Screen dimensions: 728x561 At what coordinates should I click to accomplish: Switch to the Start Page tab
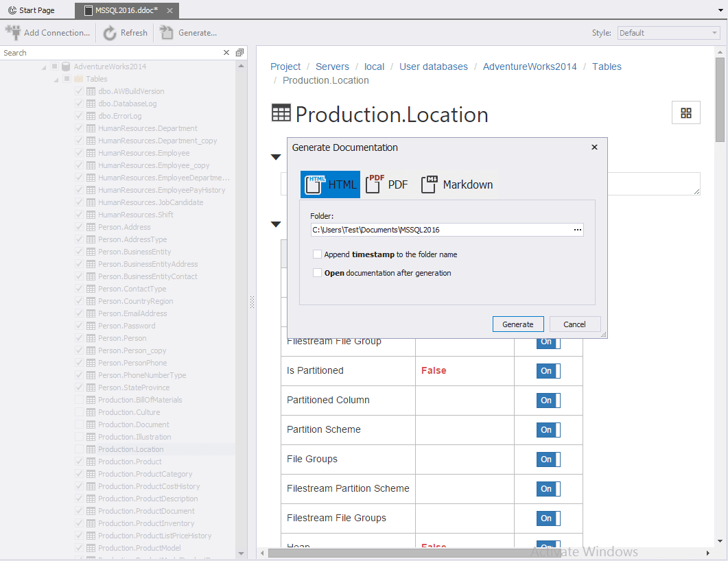point(32,10)
